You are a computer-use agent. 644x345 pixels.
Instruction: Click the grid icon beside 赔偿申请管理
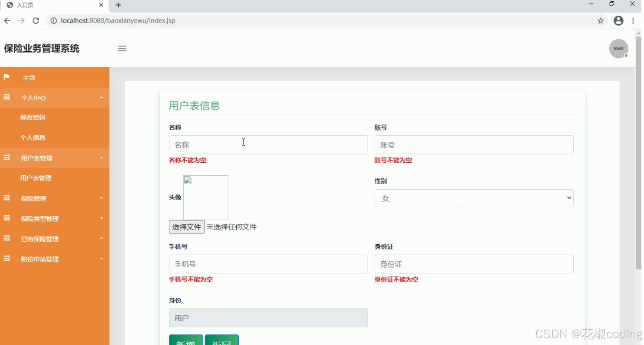coord(7,259)
